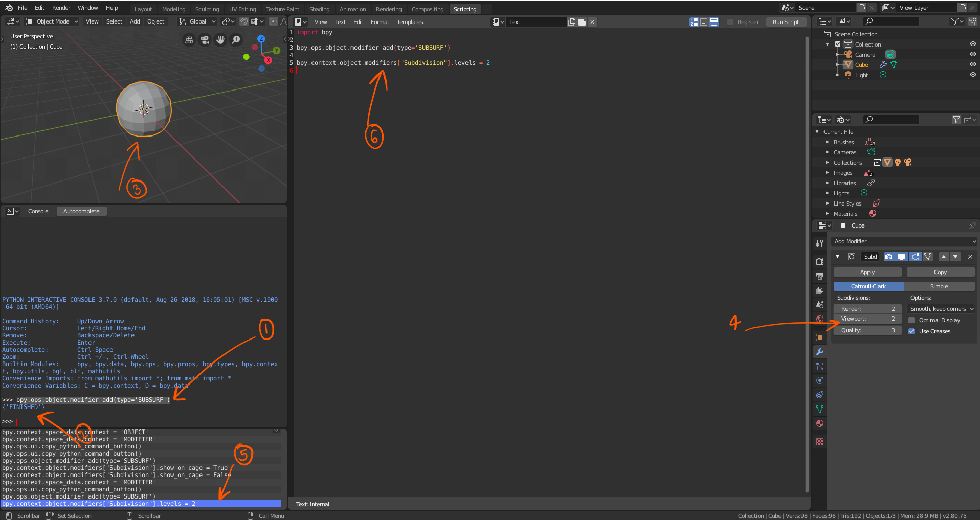Open the Format menu in the text editor

[x=380, y=22]
